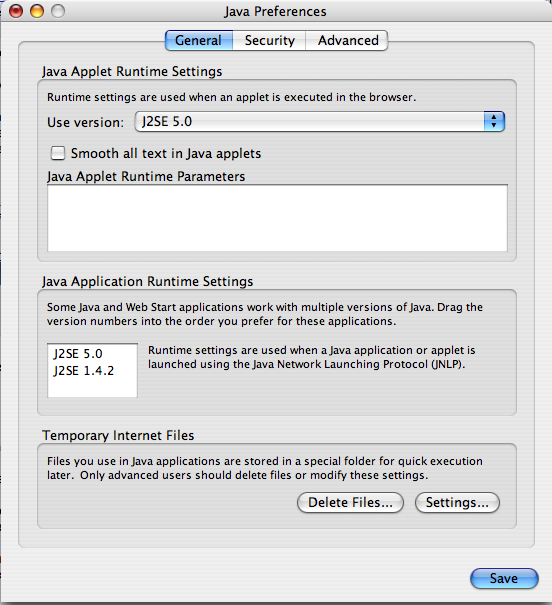Select J2SE 5.0 in the runtime list
The image size is (552, 605).
click(78, 354)
